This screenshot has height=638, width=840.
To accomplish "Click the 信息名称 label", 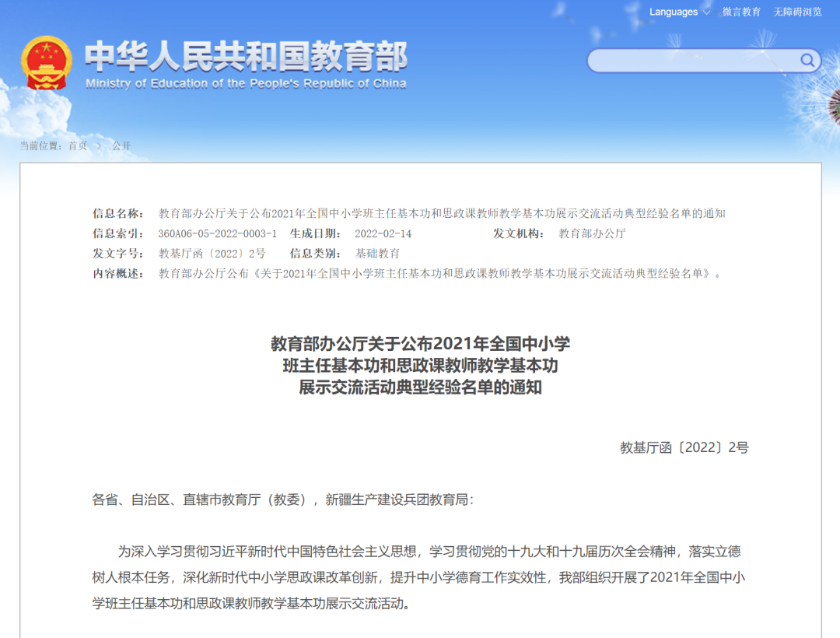I will tap(118, 214).
